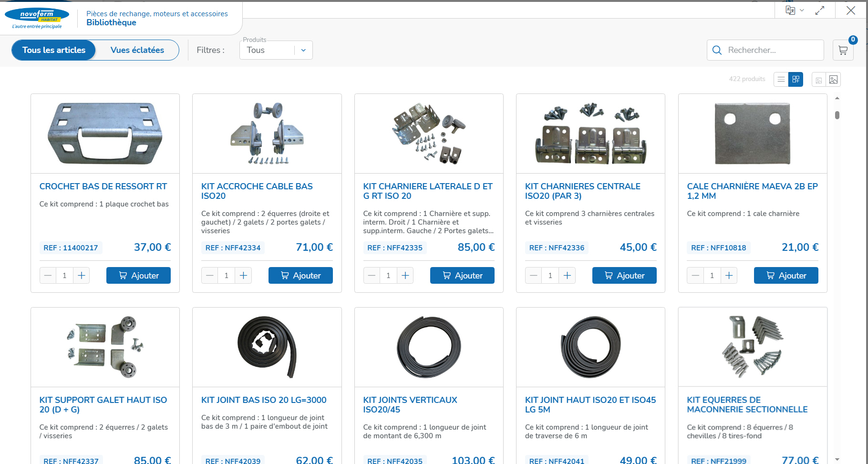Click the scroll down arrow of product list
Image resolution: width=868 pixels, height=464 pixels.
837,459
